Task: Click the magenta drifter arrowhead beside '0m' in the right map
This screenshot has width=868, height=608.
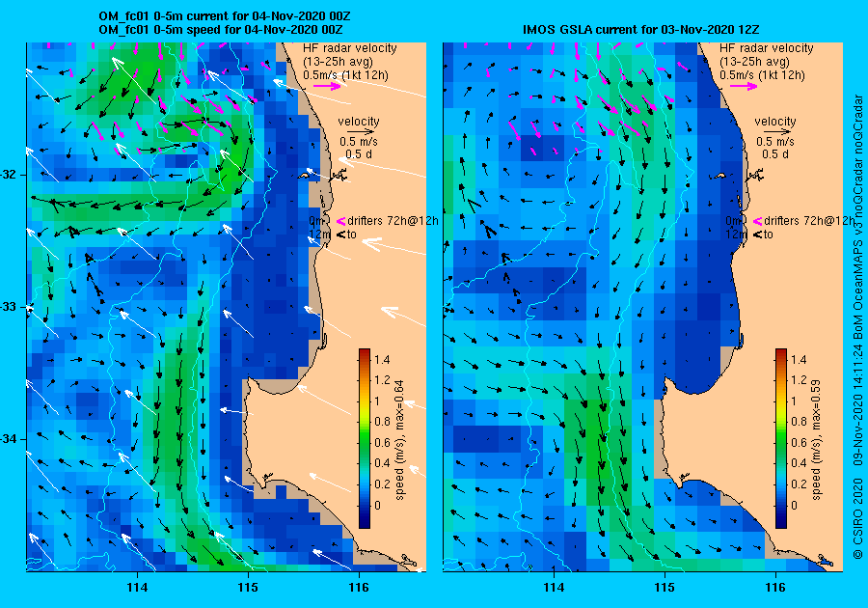Action: pyautogui.click(x=757, y=221)
